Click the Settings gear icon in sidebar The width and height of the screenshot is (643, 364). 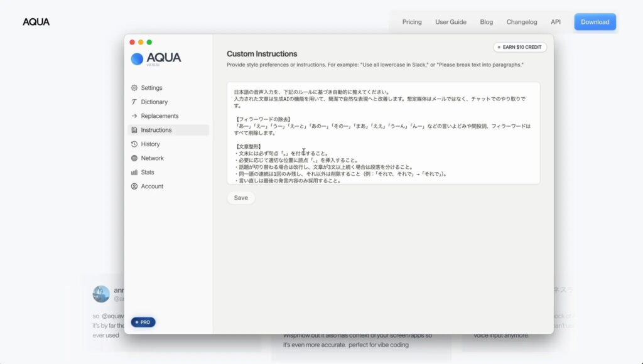point(134,88)
